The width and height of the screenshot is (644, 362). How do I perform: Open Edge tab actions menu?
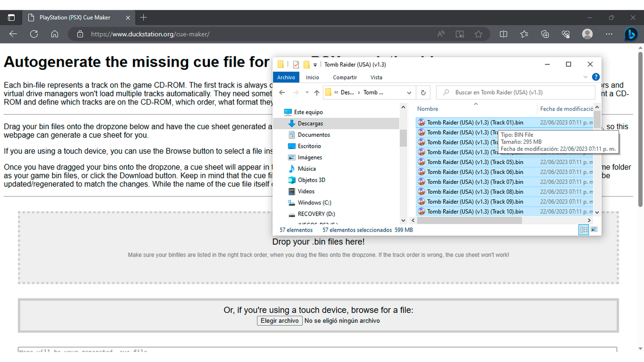[11, 18]
